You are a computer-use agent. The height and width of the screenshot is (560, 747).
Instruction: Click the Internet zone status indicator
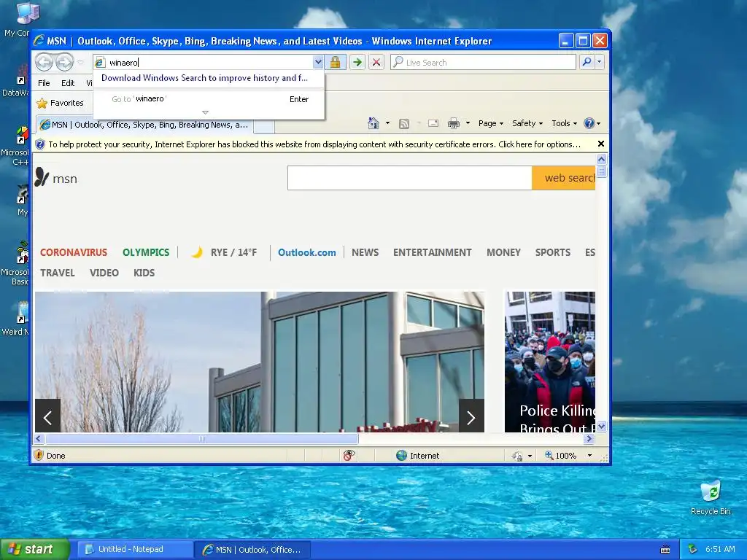(418, 456)
